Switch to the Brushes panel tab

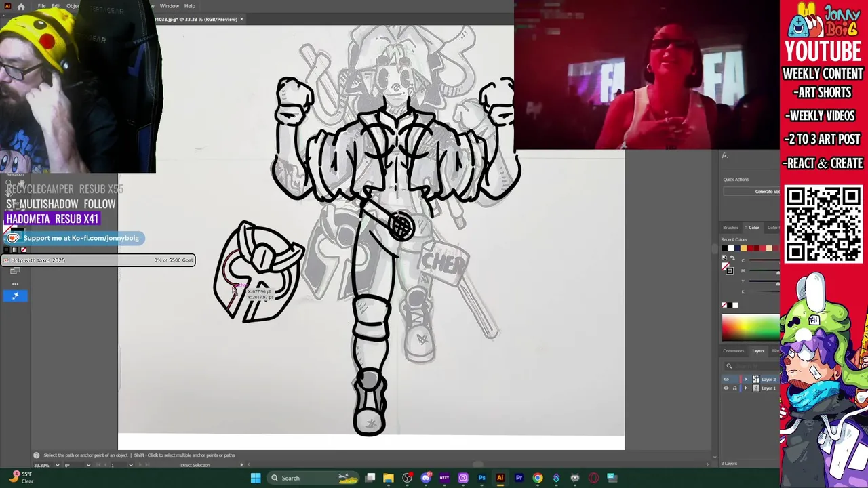pyautogui.click(x=731, y=228)
